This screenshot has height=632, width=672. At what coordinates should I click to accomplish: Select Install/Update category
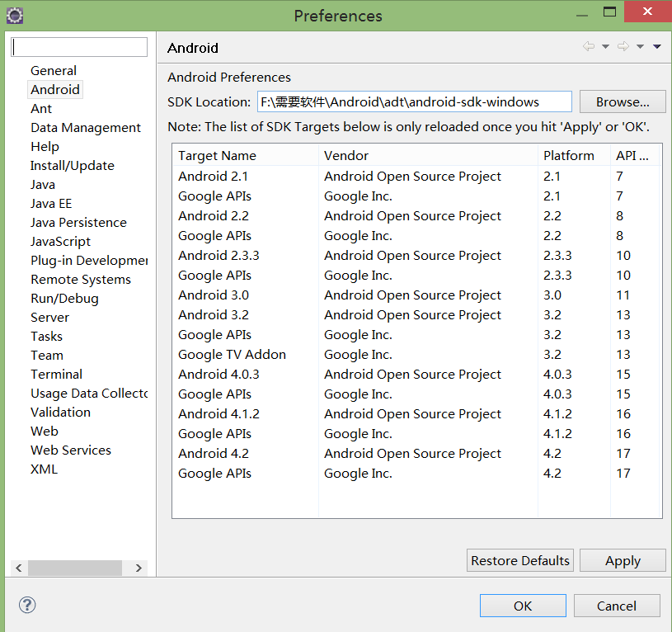coord(72,166)
